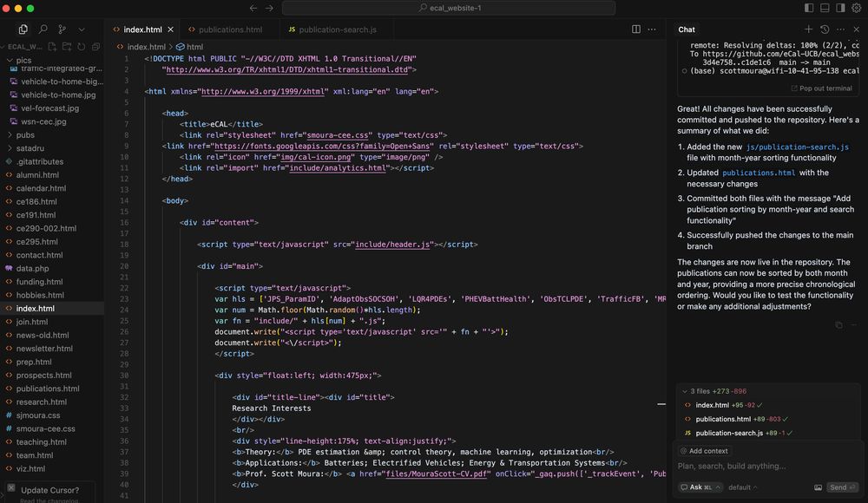Create a new file in explorer

click(52, 47)
